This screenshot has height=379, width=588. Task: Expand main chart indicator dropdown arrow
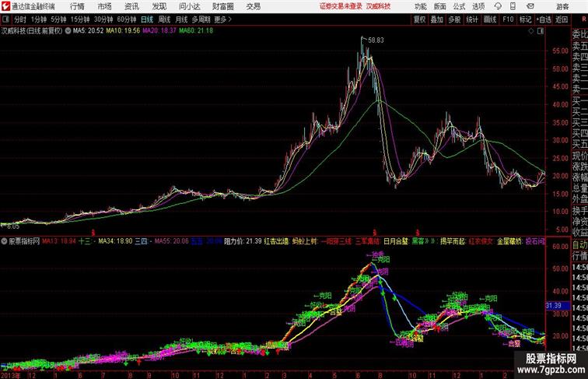pyautogui.click(x=68, y=31)
